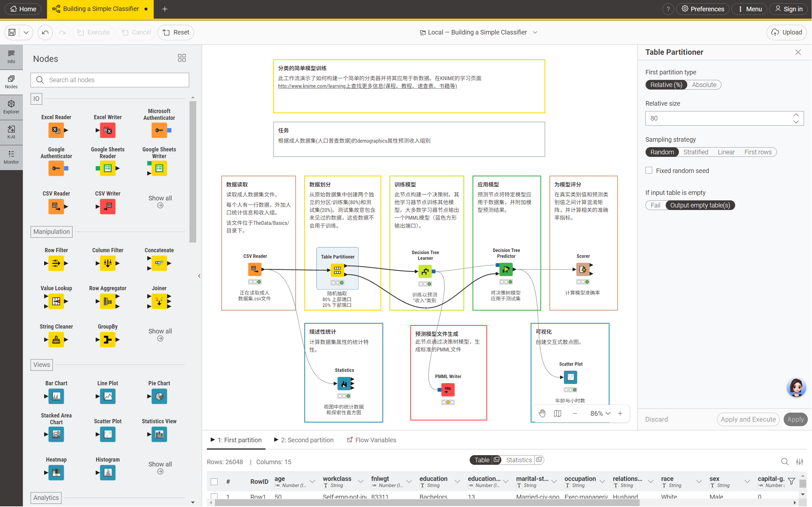Screen dimensions: 812x507
Task: Open the canvas zoom level dropdown
Action: 600,414
